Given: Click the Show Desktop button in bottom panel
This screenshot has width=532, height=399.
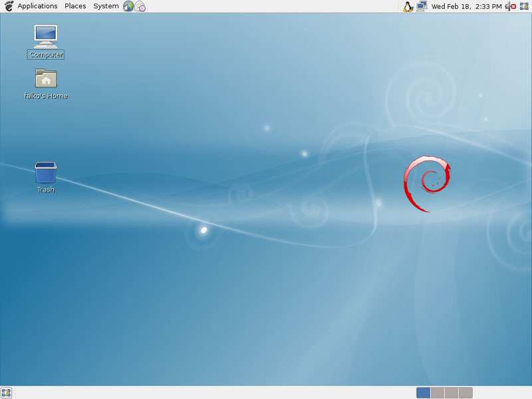Looking at the screenshot, I should 7,392.
